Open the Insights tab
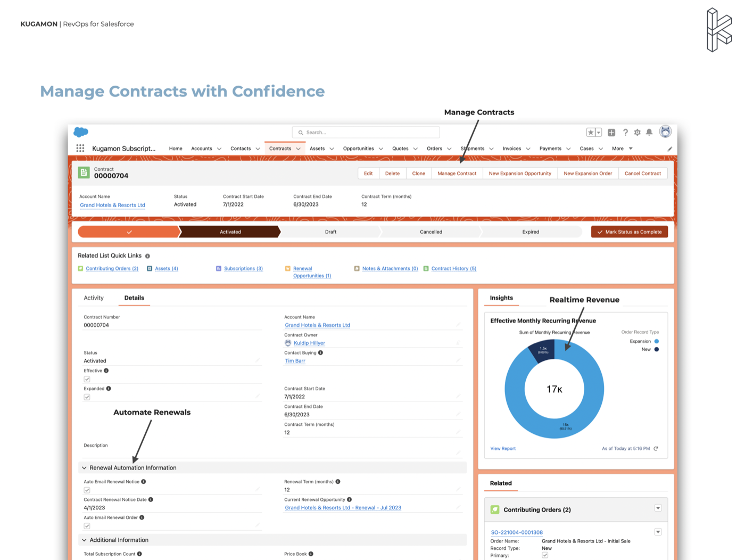The height and width of the screenshot is (560, 745). [x=501, y=298]
